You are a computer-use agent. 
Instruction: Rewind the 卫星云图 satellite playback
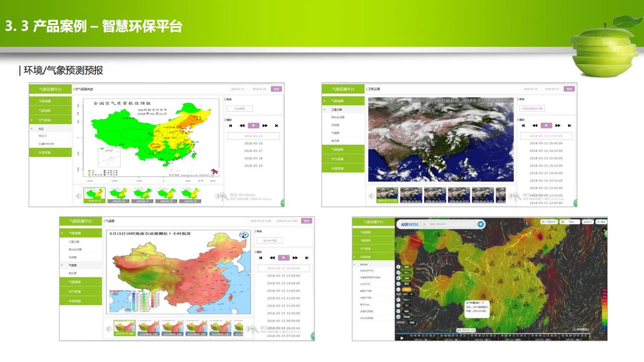point(535,125)
